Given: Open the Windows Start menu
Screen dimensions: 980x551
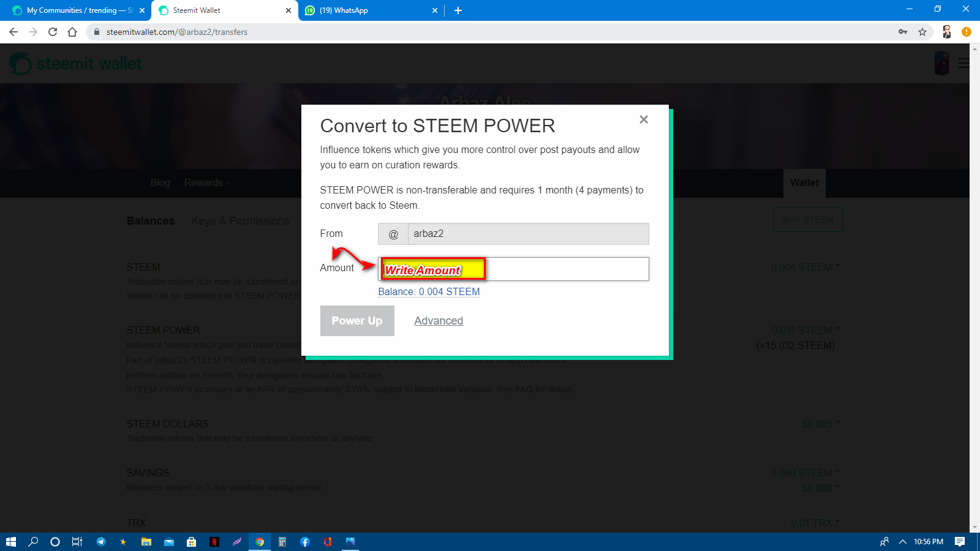Looking at the screenshot, I should point(11,542).
